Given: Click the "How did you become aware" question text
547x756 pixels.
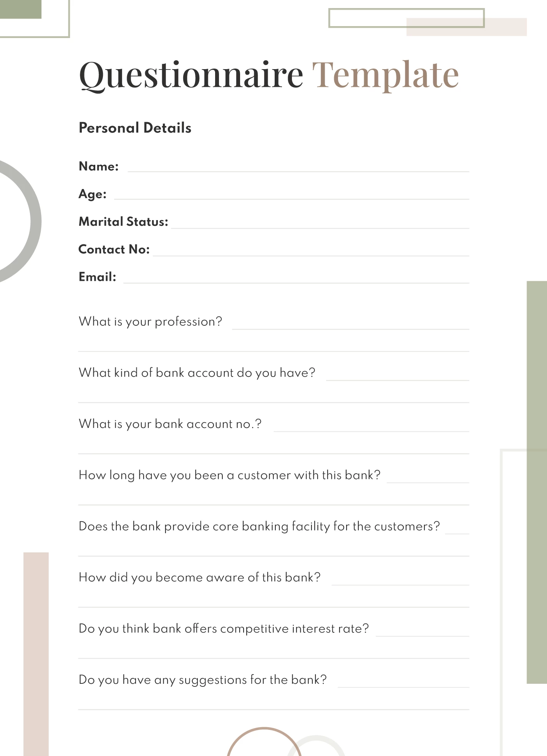Looking at the screenshot, I should [199, 577].
